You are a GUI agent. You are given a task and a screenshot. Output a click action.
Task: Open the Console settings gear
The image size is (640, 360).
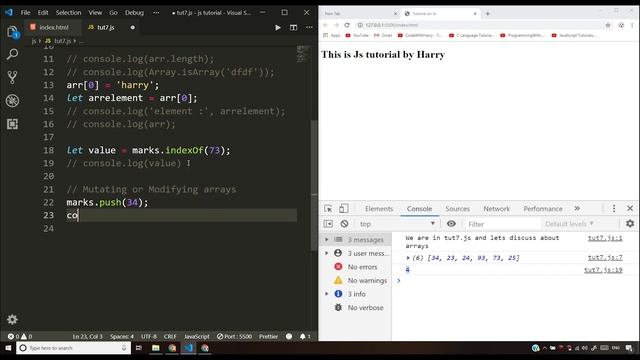(x=630, y=224)
